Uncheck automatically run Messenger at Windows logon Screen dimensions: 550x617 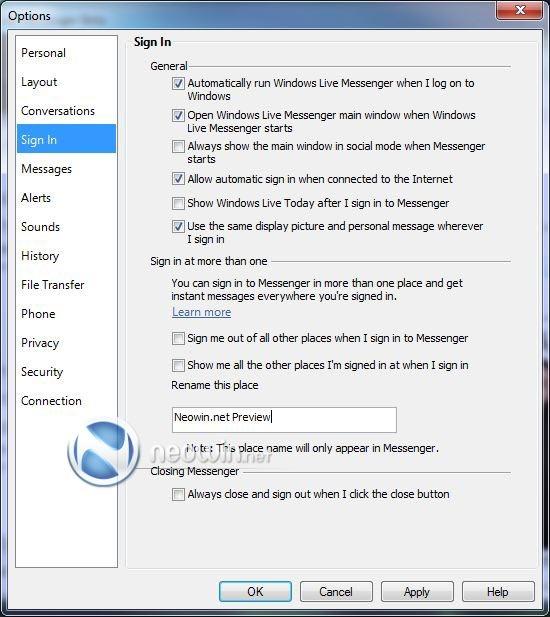coord(178,83)
